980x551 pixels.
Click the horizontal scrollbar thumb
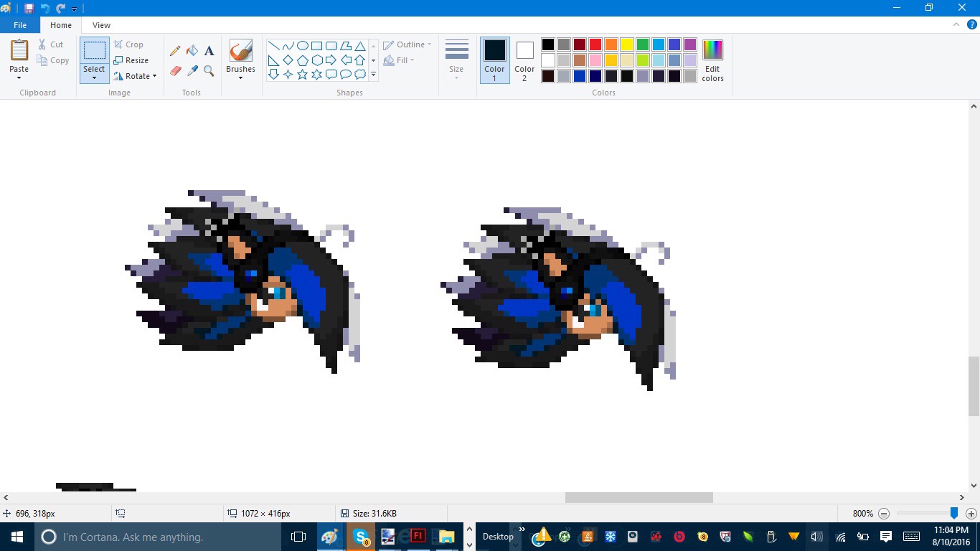click(x=639, y=497)
